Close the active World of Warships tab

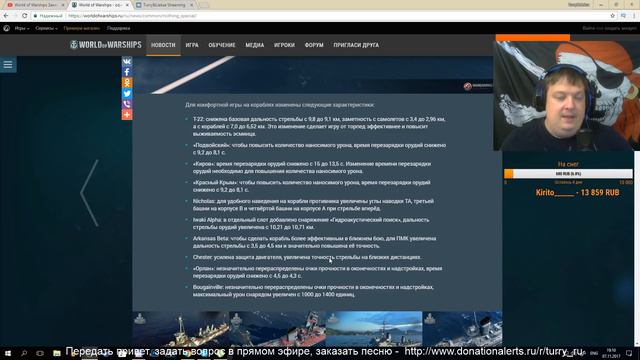pyautogui.click(x=127, y=5)
